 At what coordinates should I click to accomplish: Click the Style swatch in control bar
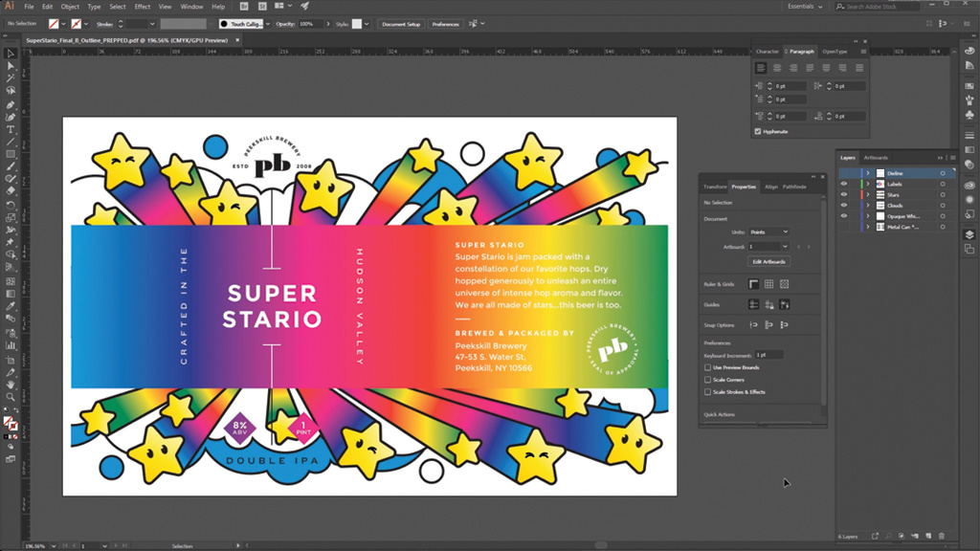(357, 24)
